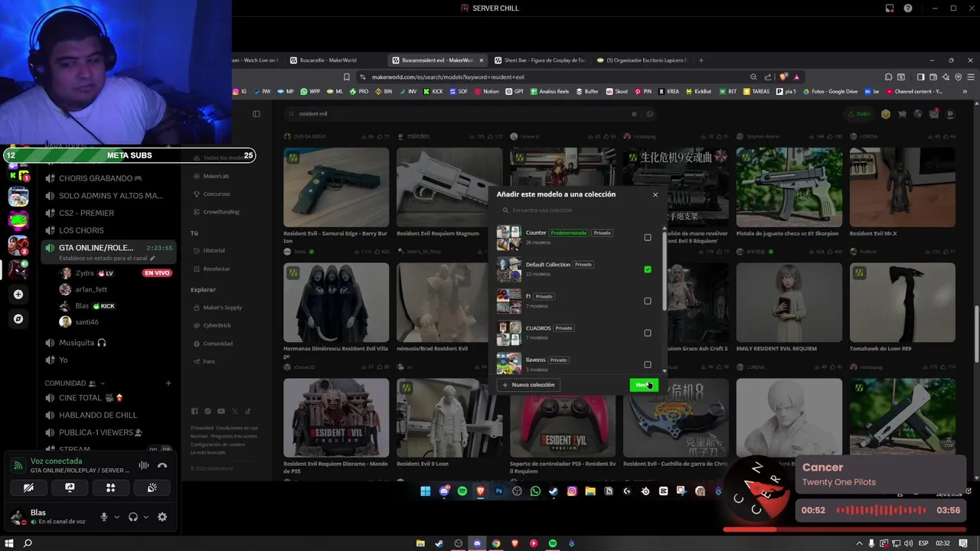Click the browser address bar URL
980x551 pixels.
point(448,77)
